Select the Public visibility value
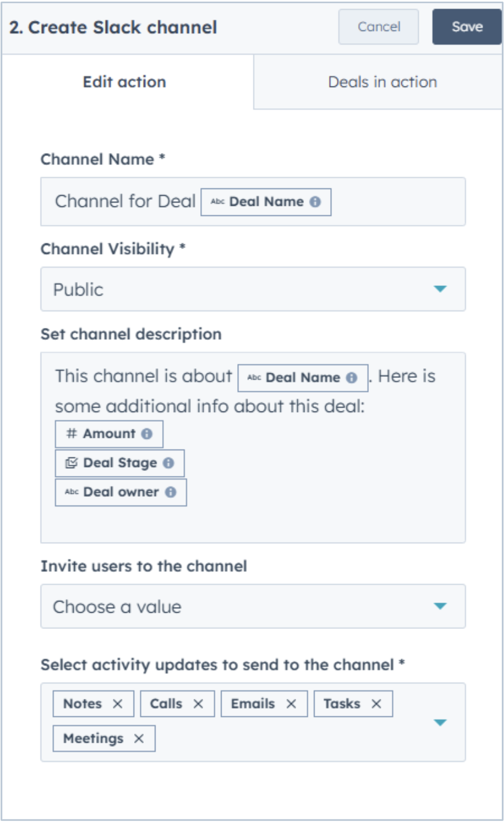 (78, 289)
